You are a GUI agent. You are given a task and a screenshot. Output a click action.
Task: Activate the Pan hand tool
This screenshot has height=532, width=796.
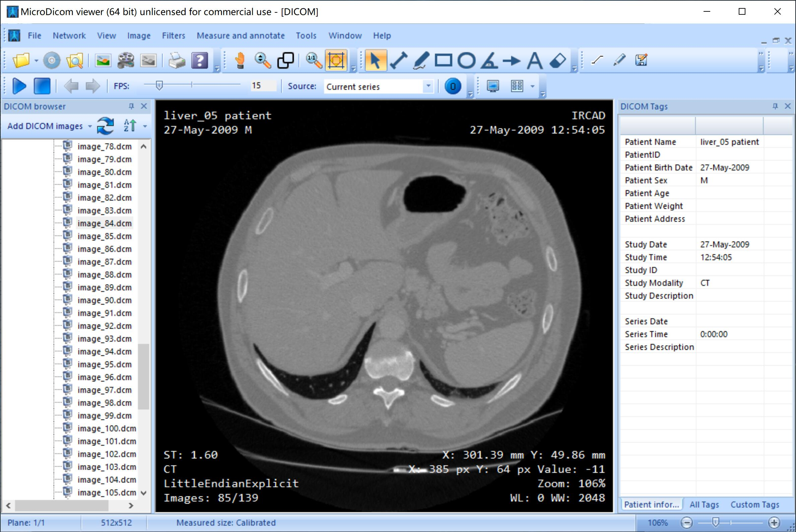[x=240, y=61]
